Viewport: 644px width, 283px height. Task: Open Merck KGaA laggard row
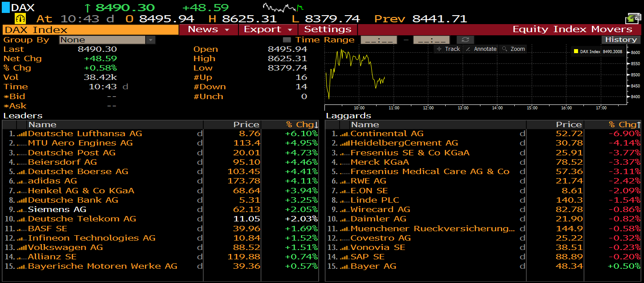[380, 162]
